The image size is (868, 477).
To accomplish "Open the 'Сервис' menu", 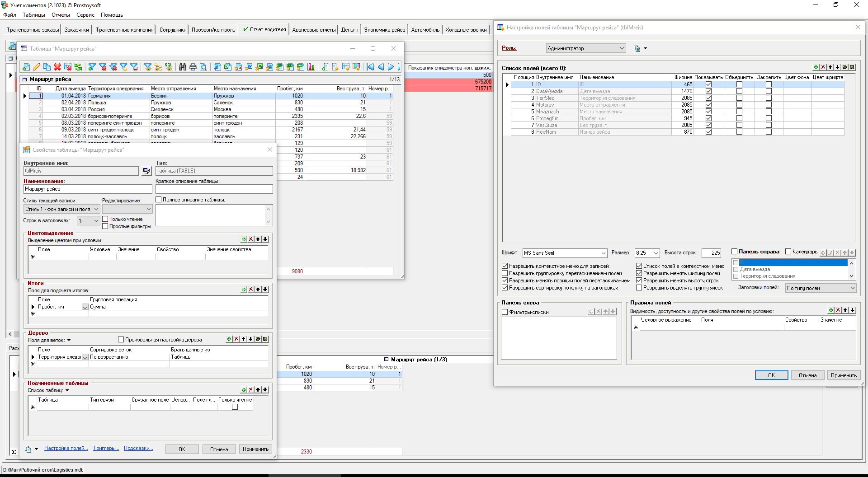I will pos(85,15).
